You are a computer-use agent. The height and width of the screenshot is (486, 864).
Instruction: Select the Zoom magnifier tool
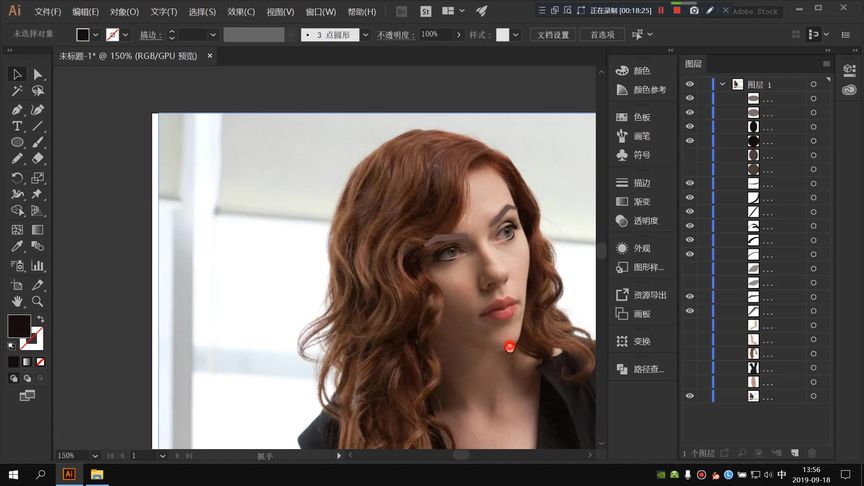38,301
